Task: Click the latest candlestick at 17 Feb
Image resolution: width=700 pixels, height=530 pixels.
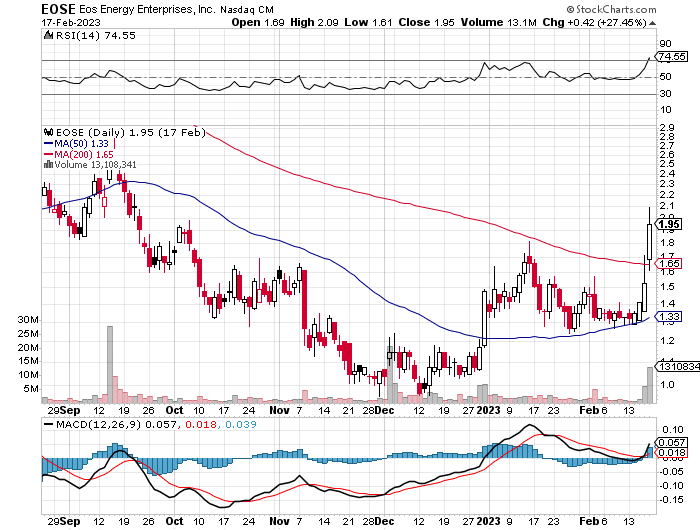Action: pyautogui.click(x=650, y=239)
